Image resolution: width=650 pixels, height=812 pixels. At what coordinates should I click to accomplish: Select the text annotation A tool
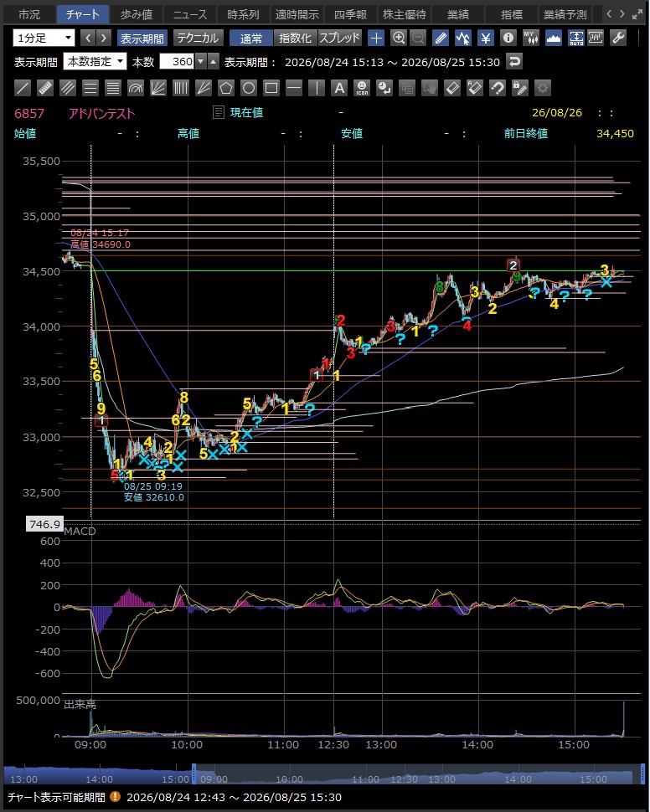[339, 88]
